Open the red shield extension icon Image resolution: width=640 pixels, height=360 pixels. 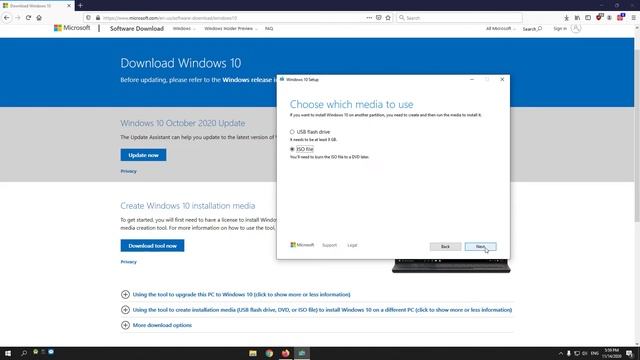(599, 17)
